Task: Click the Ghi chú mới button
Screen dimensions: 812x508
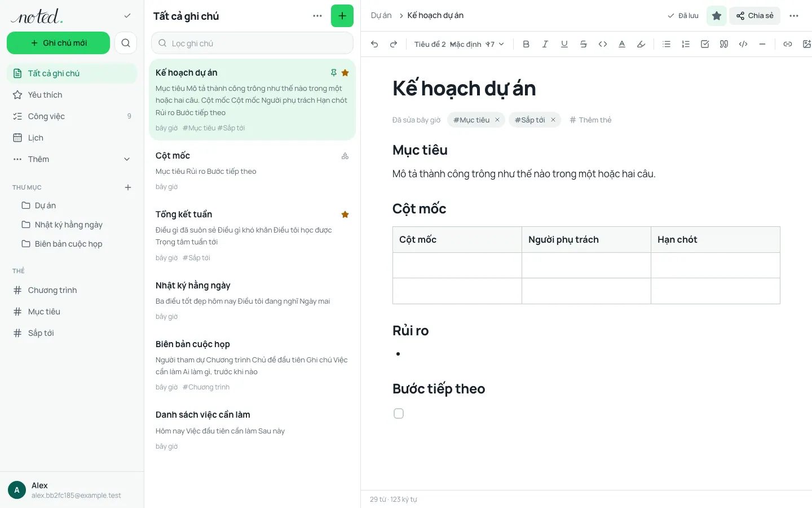Action: click(58, 43)
